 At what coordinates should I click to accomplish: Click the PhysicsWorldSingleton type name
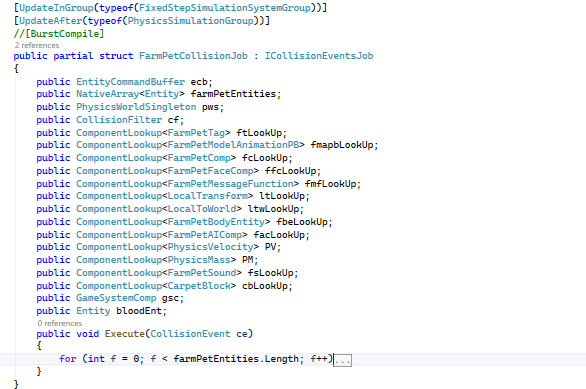click(x=136, y=107)
